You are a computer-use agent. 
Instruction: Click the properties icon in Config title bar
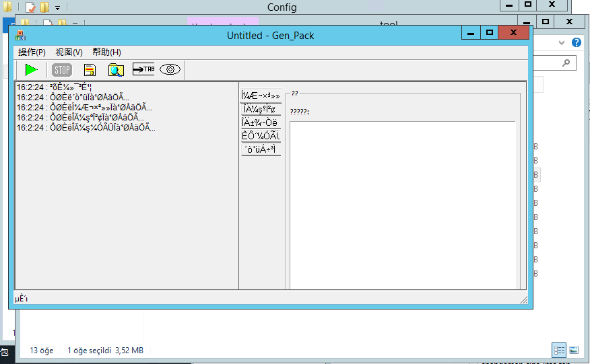click(x=30, y=7)
